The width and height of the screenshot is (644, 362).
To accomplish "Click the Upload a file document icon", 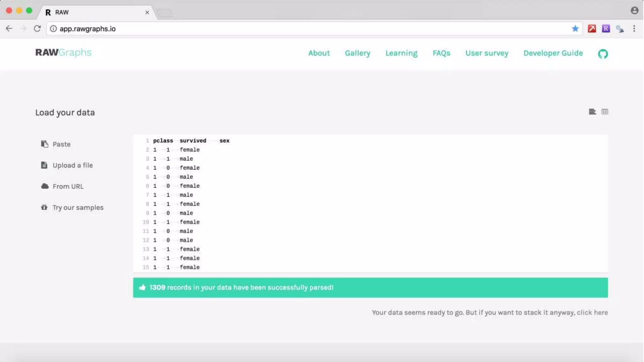I will tap(44, 165).
